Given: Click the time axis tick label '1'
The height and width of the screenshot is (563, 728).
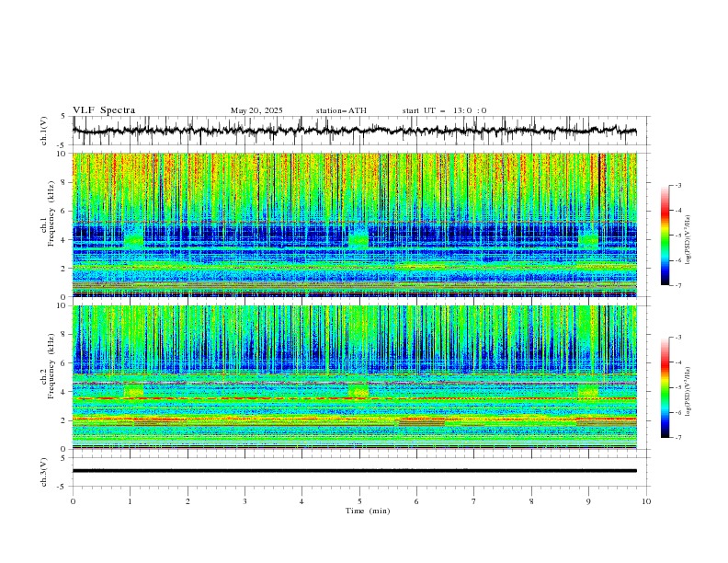Looking at the screenshot, I should (x=130, y=501).
